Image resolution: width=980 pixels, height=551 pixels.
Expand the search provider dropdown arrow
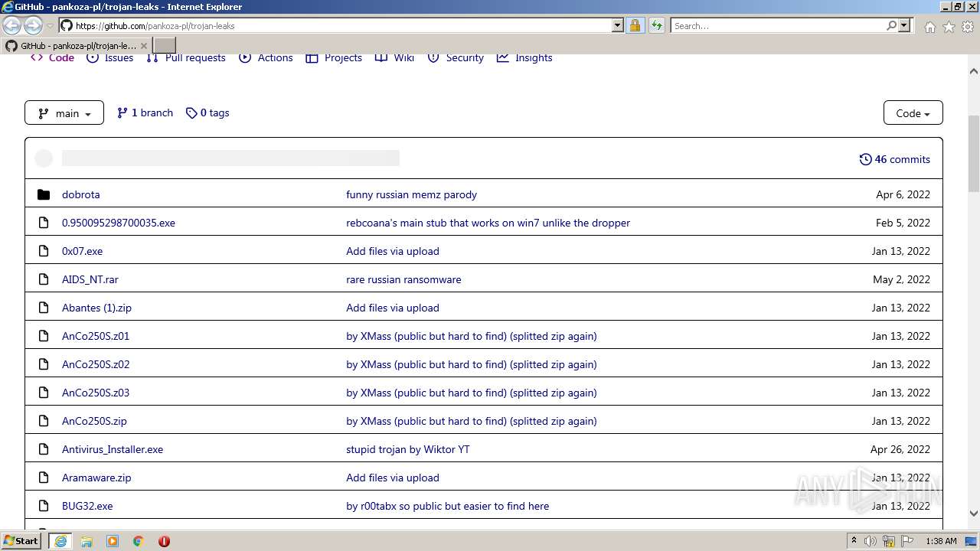(x=904, y=25)
